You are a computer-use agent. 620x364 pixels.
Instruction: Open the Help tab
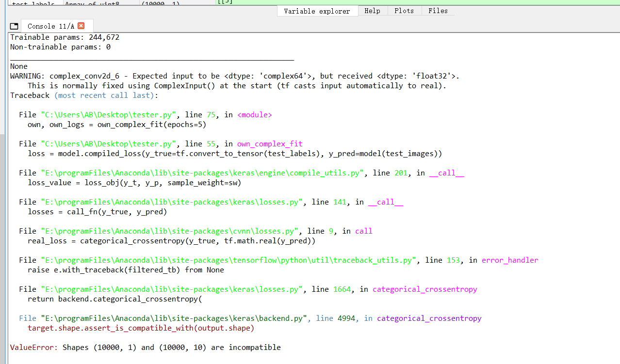coord(372,11)
